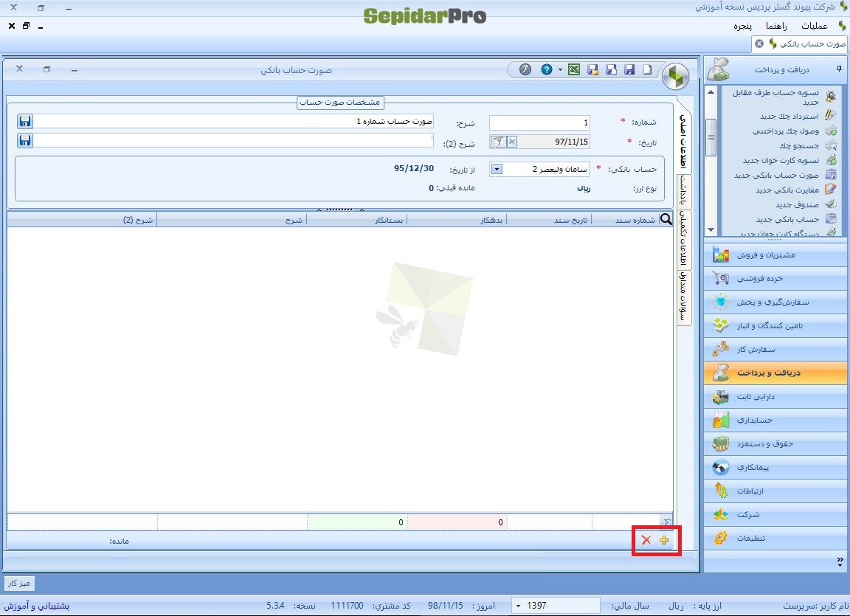Toggle the sidebar pin icon
Image resolution: width=850 pixels, height=616 pixels.
[839, 69]
